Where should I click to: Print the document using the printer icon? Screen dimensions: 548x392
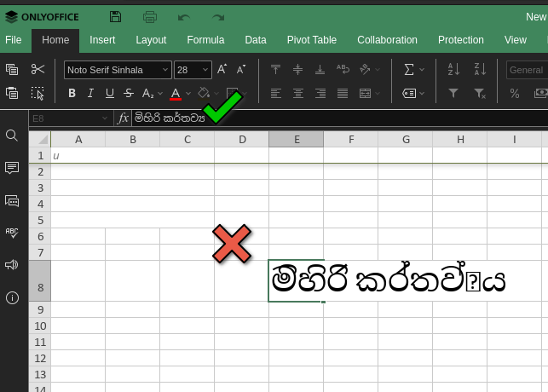[x=150, y=17]
